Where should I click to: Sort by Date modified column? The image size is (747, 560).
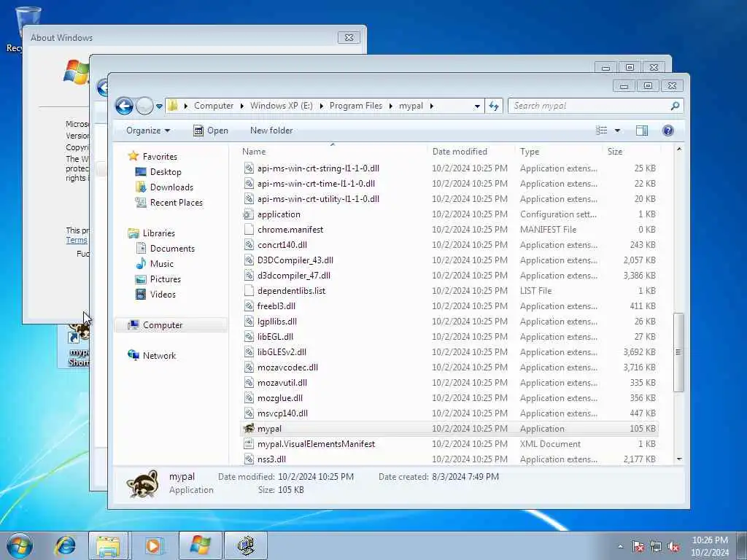click(460, 152)
